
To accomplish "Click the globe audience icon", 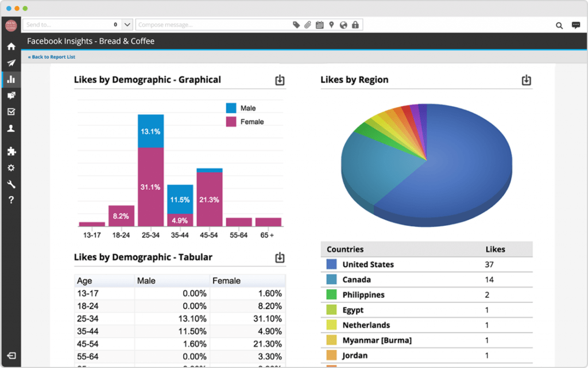I will (343, 25).
